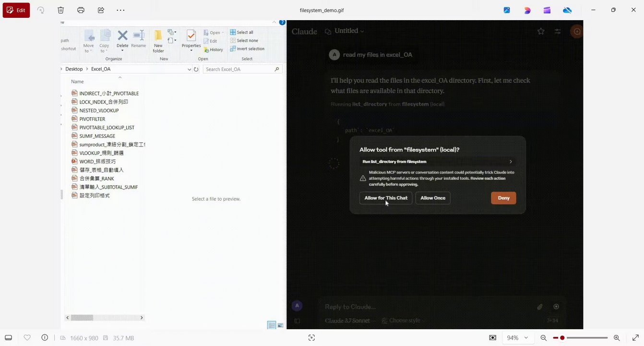Select the 合併彙算_RANK file
The image size is (644, 346).
[x=93, y=178]
